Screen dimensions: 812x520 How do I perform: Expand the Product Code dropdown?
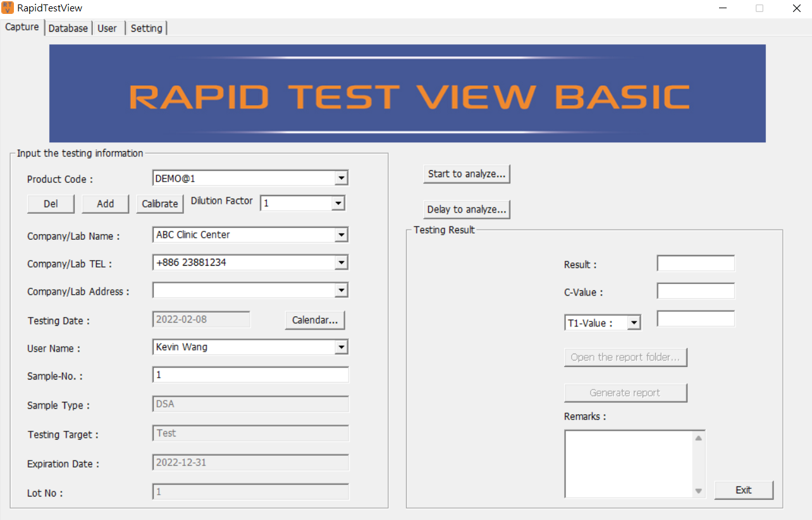tap(341, 178)
